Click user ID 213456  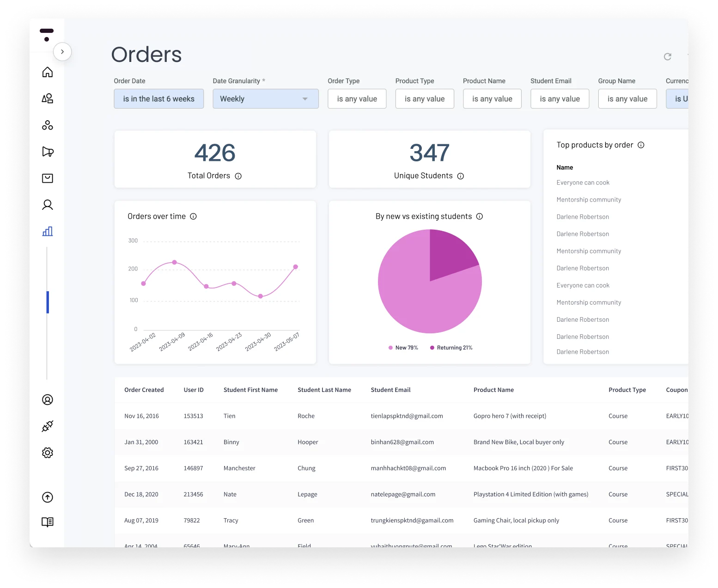click(194, 494)
